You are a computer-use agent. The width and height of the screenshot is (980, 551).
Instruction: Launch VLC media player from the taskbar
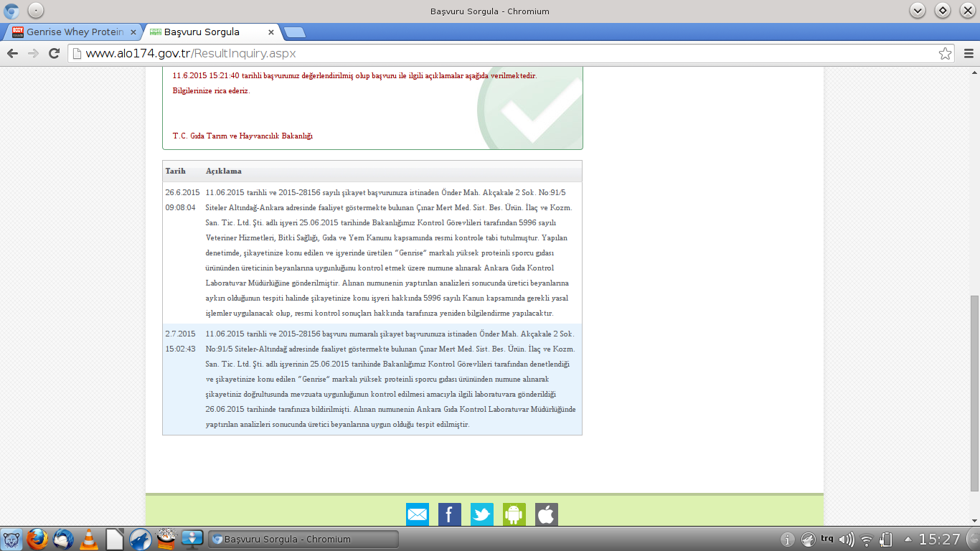click(89, 539)
